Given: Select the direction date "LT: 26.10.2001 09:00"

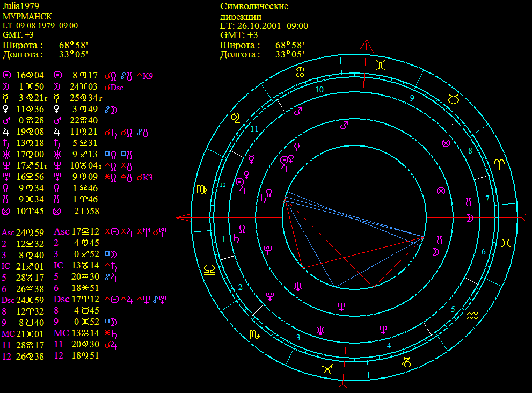Looking at the screenshot, I should click(x=264, y=26).
